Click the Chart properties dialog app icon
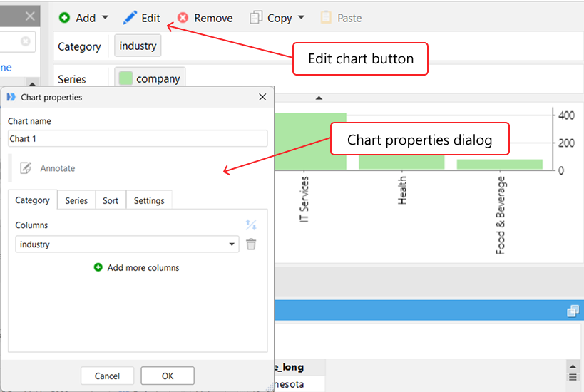 [11, 97]
